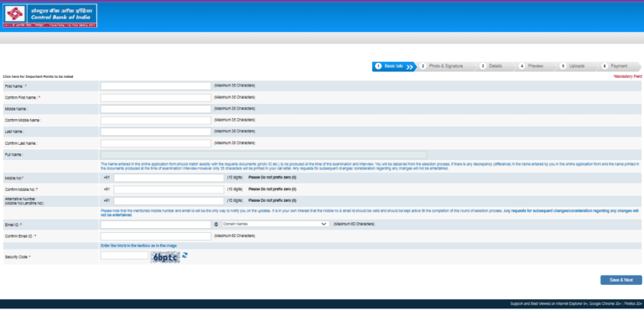
Task: Focus the Confirm First Name field
Action: coord(156,98)
